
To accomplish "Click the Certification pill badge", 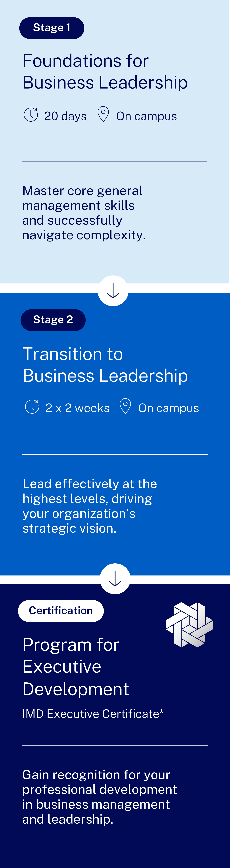I will click(x=61, y=611).
